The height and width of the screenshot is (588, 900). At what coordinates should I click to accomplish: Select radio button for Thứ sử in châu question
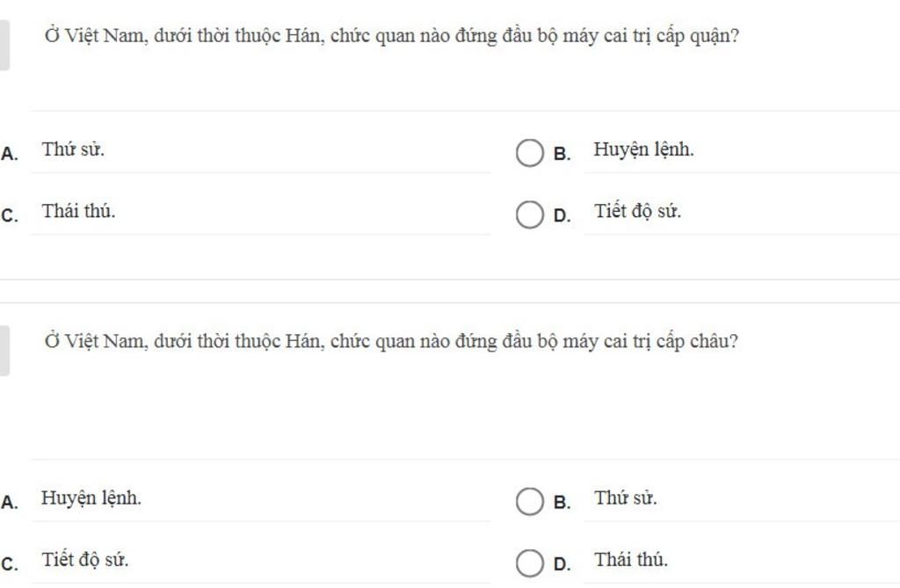pos(530,501)
